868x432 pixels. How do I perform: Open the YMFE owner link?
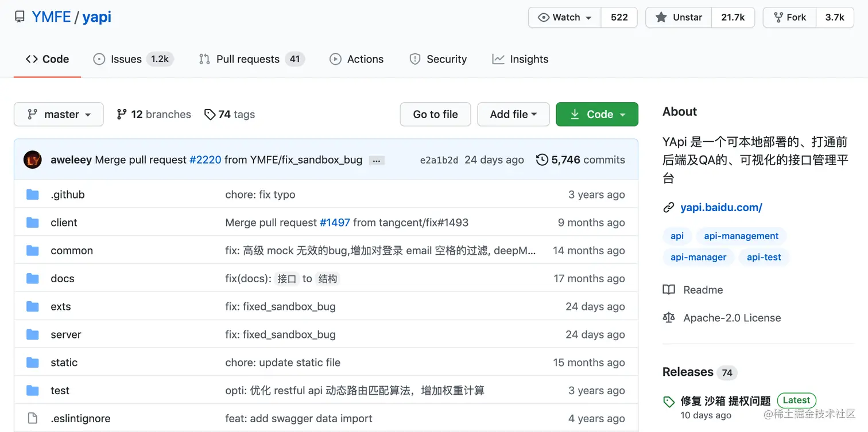click(51, 17)
